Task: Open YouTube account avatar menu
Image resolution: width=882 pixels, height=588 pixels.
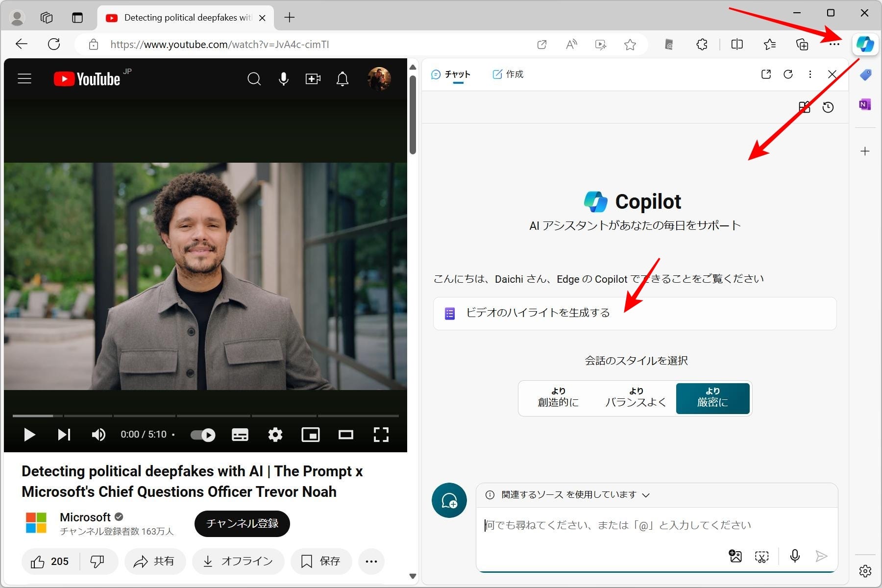Action: pyautogui.click(x=379, y=79)
